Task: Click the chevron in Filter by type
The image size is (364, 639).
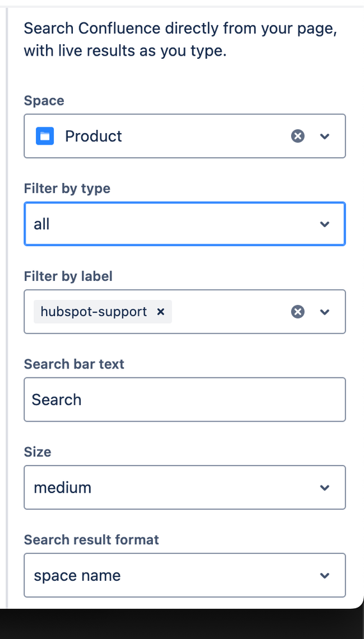Action: (x=324, y=224)
